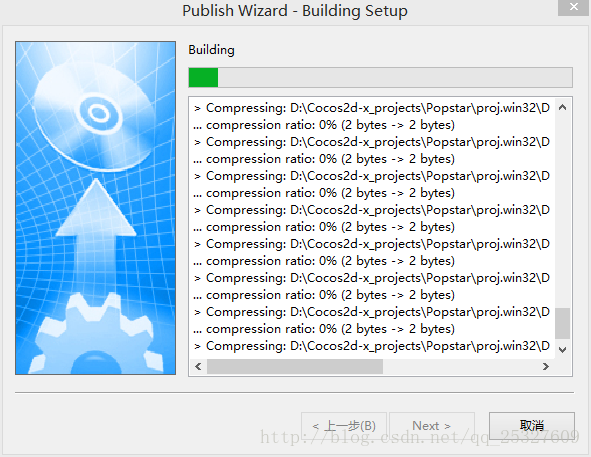Click the empty vertical scrollbar track above thumb
591x457 pixels.
pyautogui.click(x=562, y=211)
